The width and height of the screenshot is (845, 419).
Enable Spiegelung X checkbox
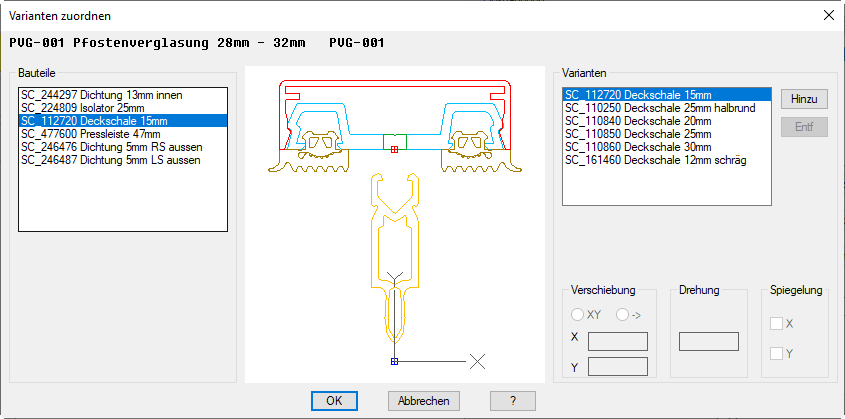click(x=776, y=324)
